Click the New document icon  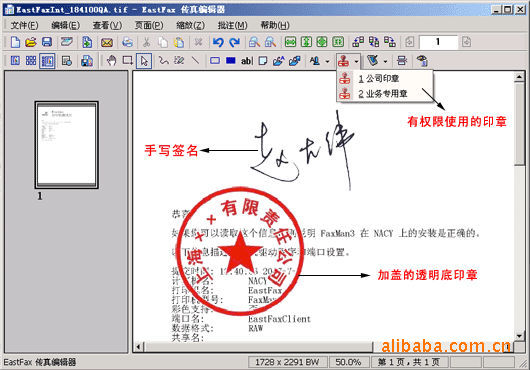click(x=15, y=42)
